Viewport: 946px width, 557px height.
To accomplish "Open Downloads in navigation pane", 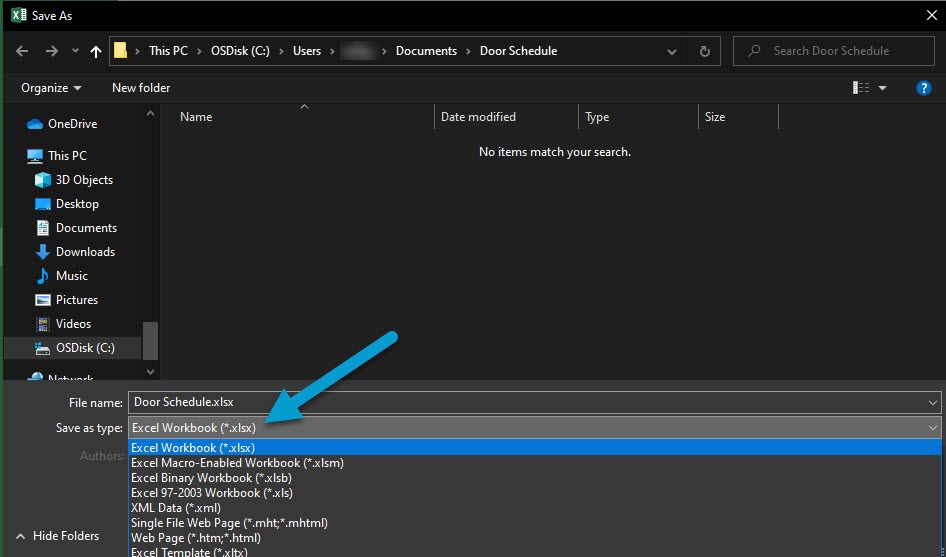I will pos(75,252).
